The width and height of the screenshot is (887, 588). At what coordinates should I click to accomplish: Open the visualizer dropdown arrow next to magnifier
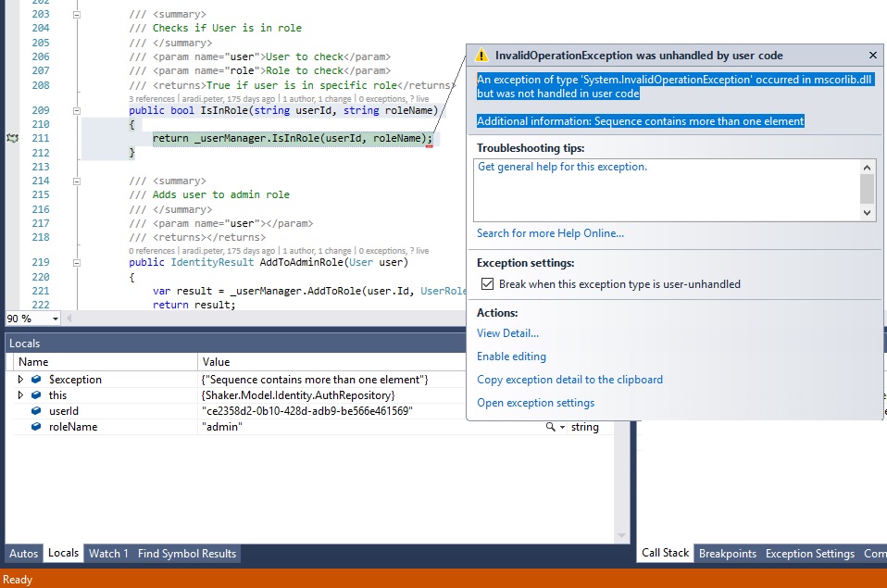point(562,427)
